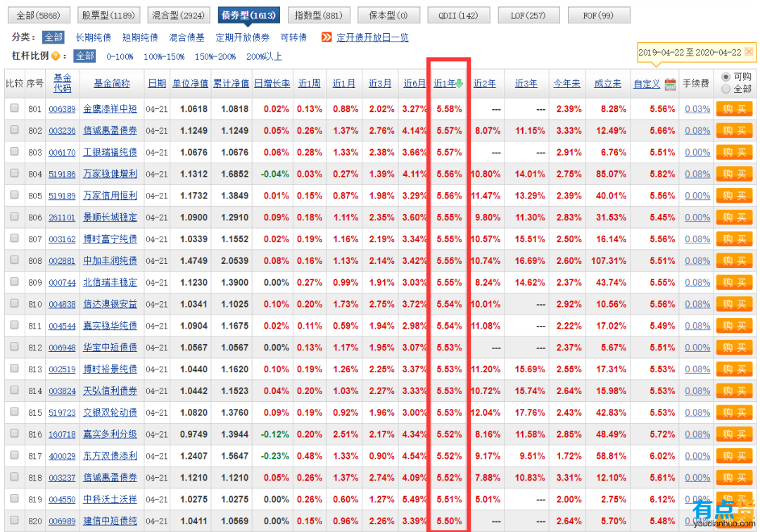Open fund 信诚惠盈债券 in row 802
Image resolution: width=760 pixels, height=532 pixels.
click(110, 130)
